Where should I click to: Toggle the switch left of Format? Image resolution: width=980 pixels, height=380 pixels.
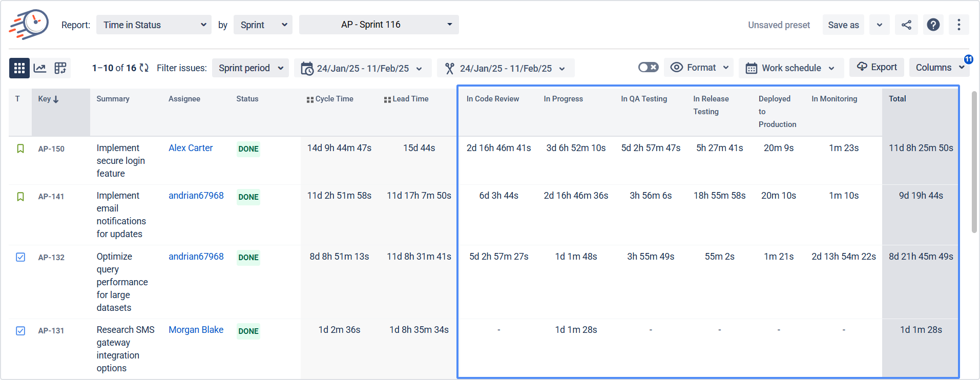pos(648,68)
